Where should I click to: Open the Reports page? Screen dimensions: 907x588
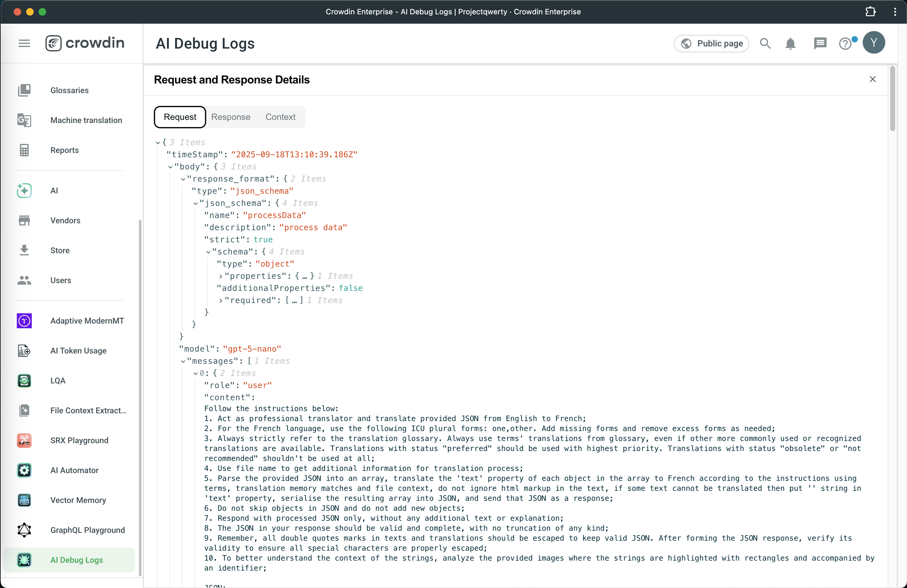tap(64, 150)
